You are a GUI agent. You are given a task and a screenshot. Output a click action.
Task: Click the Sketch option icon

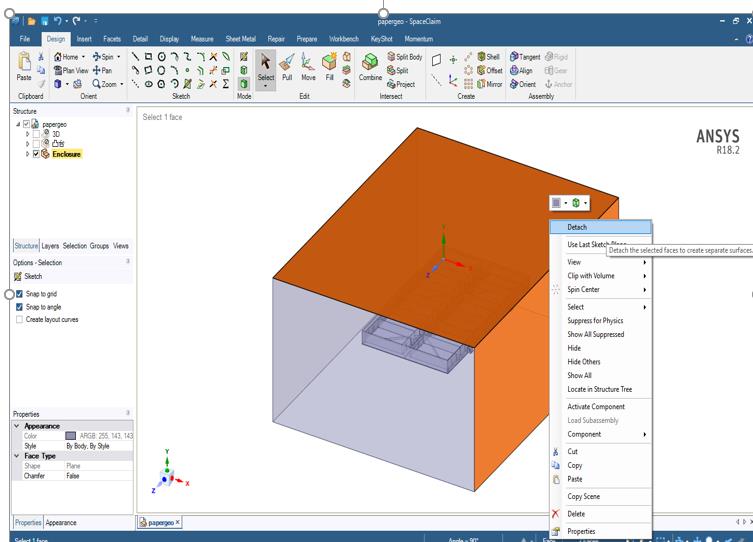(18, 276)
